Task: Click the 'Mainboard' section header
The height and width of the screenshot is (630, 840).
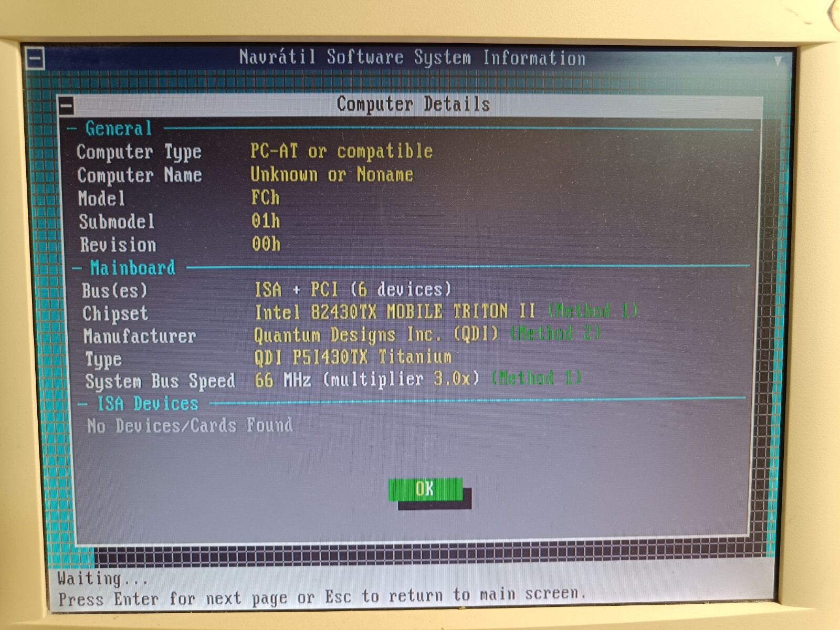Action: [x=132, y=268]
